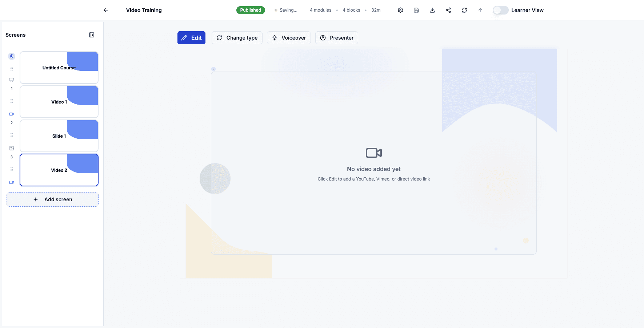This screenshot has height=328, width=644.
Task: Click the save floppy disk icon
Action: (416, 10)
